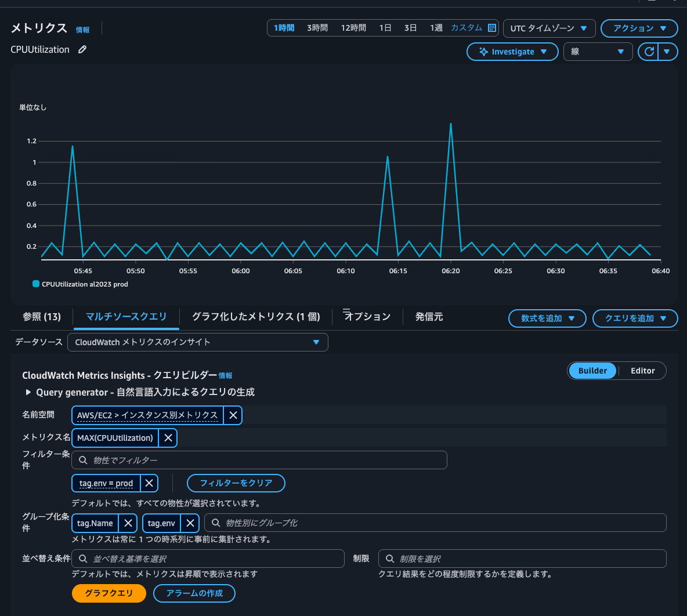Remove the MAX(CPUUtilization) metric name
The width and height of the screenshot is (687, 616).
168,438
